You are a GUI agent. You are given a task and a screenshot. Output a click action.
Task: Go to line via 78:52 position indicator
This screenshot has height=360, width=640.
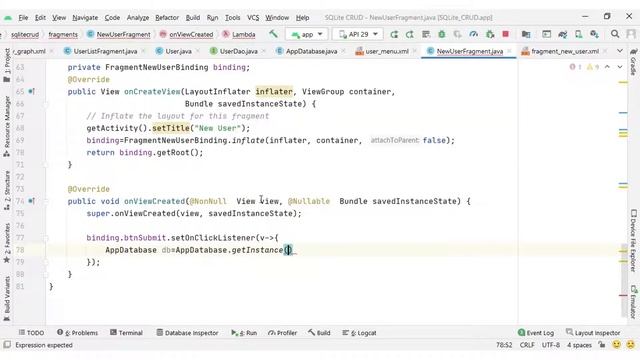pyautogui.click(x=504, y=345)
